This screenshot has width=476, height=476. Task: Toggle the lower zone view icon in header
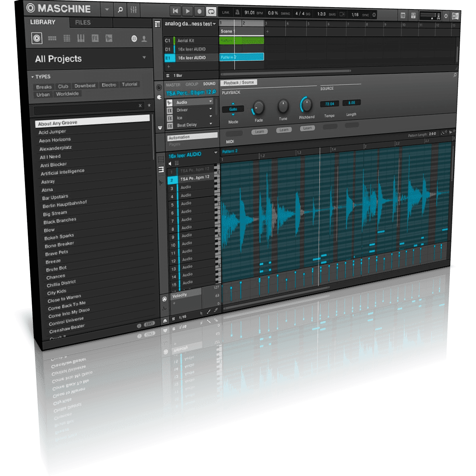coord(413,15)
